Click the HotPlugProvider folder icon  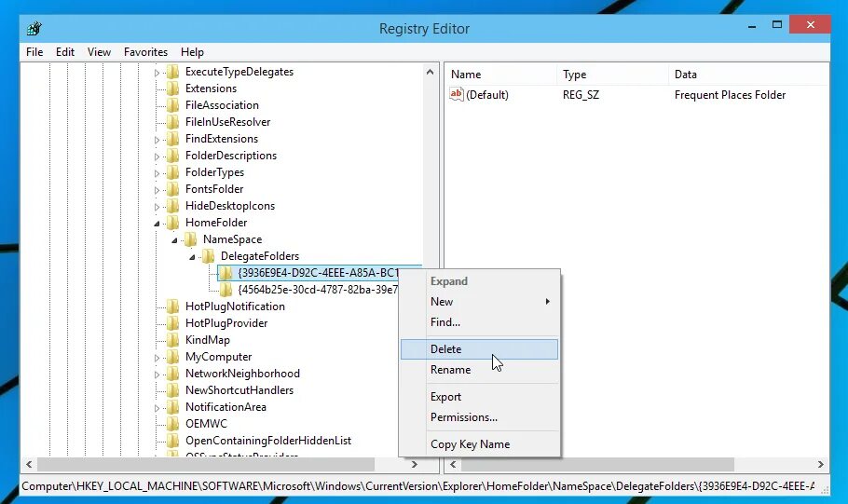[173, 323]
